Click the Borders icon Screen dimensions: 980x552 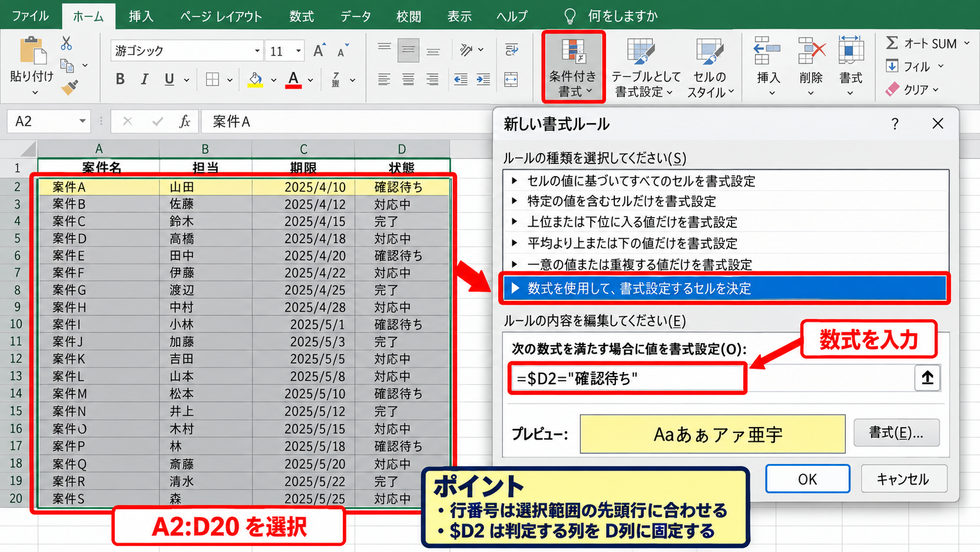pos(213,79)
